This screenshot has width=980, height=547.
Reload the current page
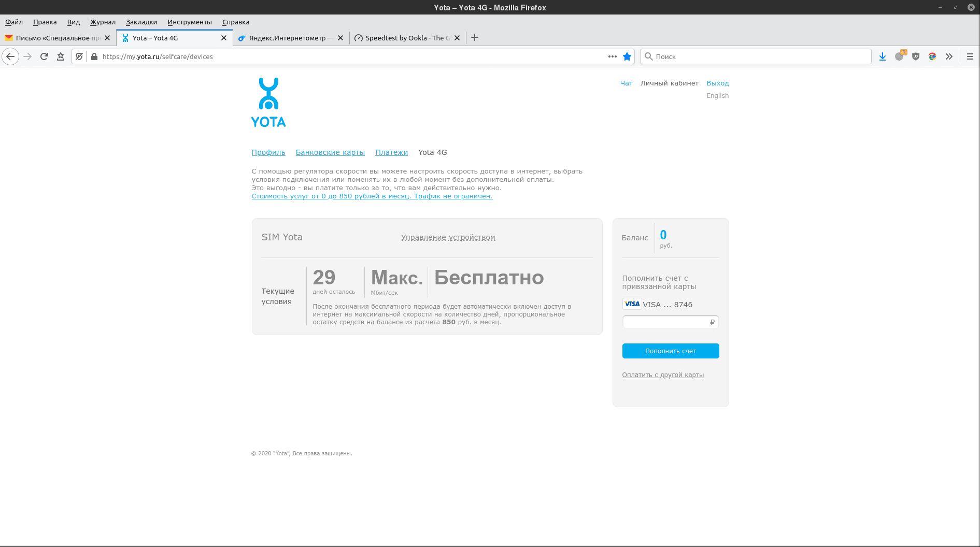point(44,56)
